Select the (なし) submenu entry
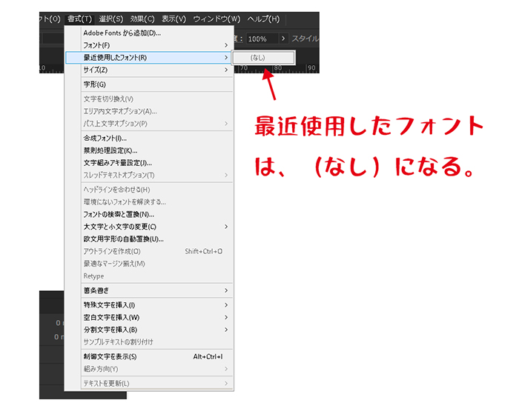The image size is (519, 420). click(x=263, y=57)
